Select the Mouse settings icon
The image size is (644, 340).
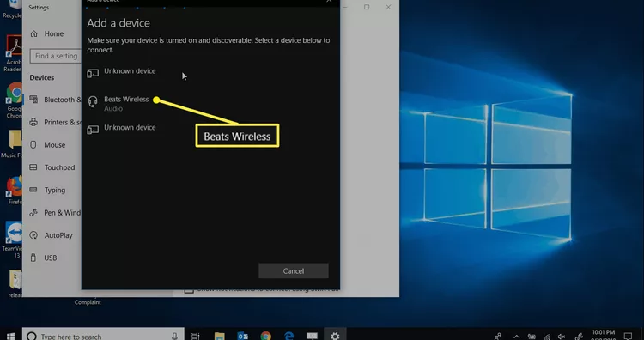[x=33, y=144]
